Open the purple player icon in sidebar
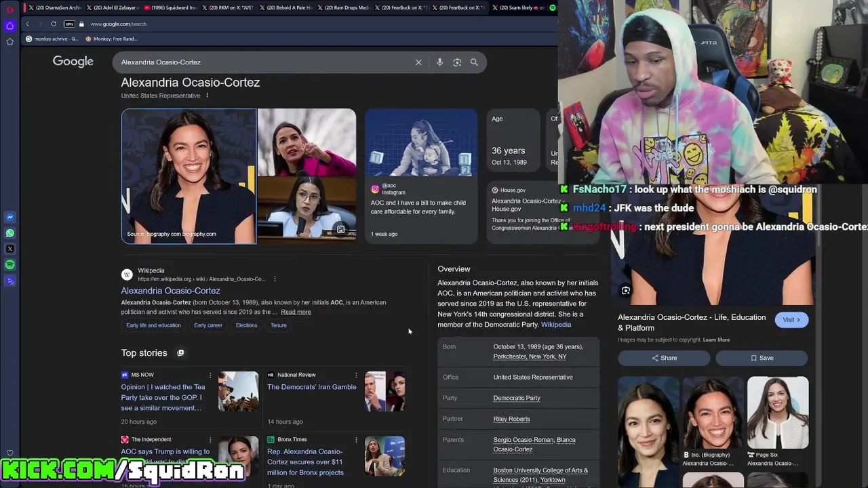868x488 pixels. (10, 280)
